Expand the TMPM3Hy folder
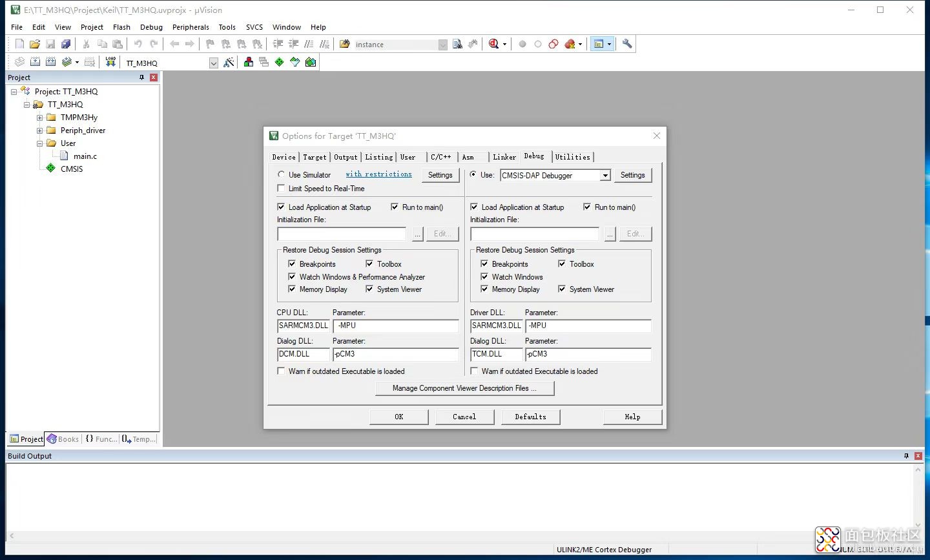The height and width of the screenshot is (560, 930). tap(39, 118)
